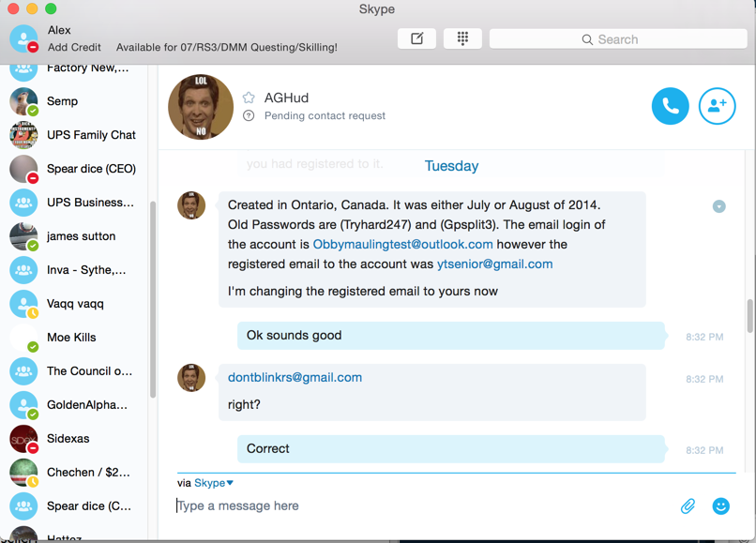Click the Pending contact request status text
756x543 pixels.
pos(325,115)
